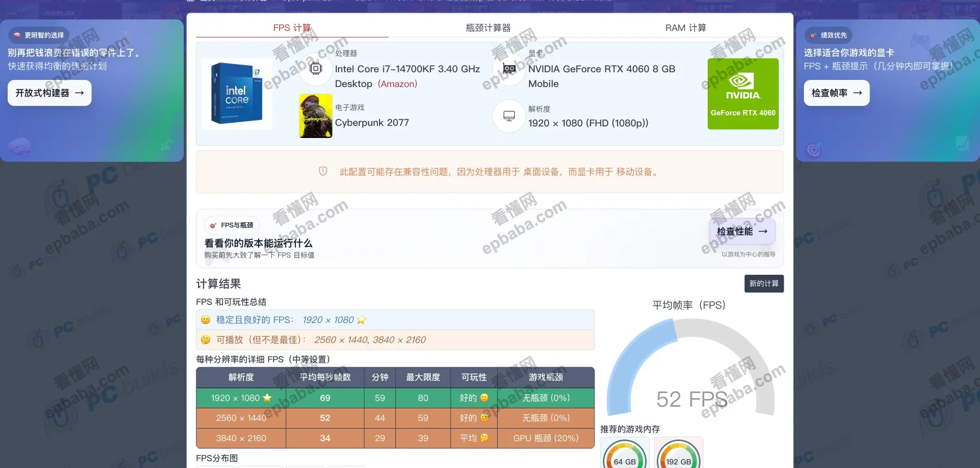This screenshot has height=468, width=980.
Task: Click the monitor resolution icon
Action: 509,115
